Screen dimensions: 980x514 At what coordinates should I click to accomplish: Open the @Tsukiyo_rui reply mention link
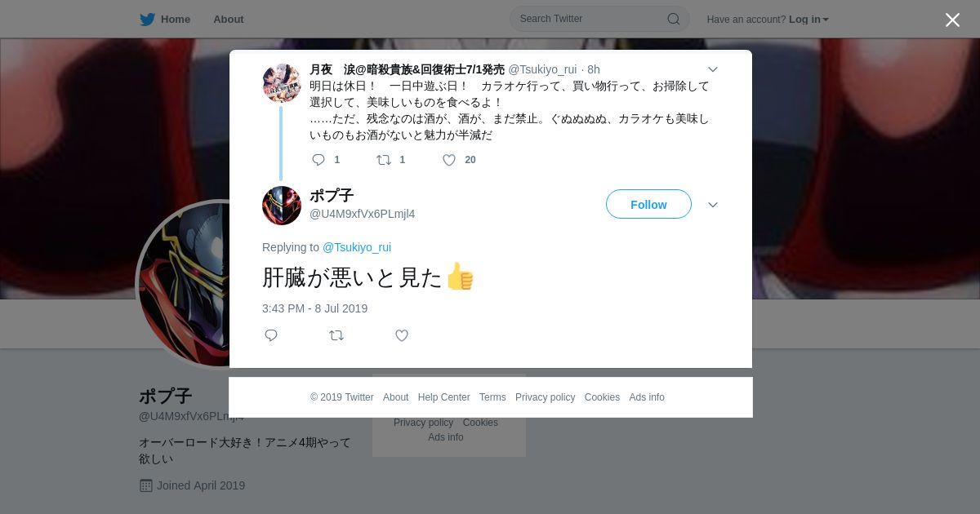point(357,247)
